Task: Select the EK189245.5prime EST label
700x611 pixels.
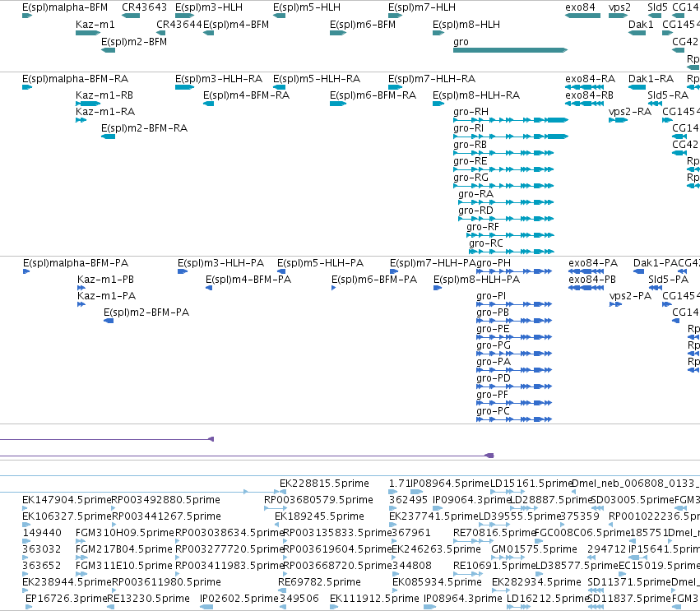Action: click(320, 516)
